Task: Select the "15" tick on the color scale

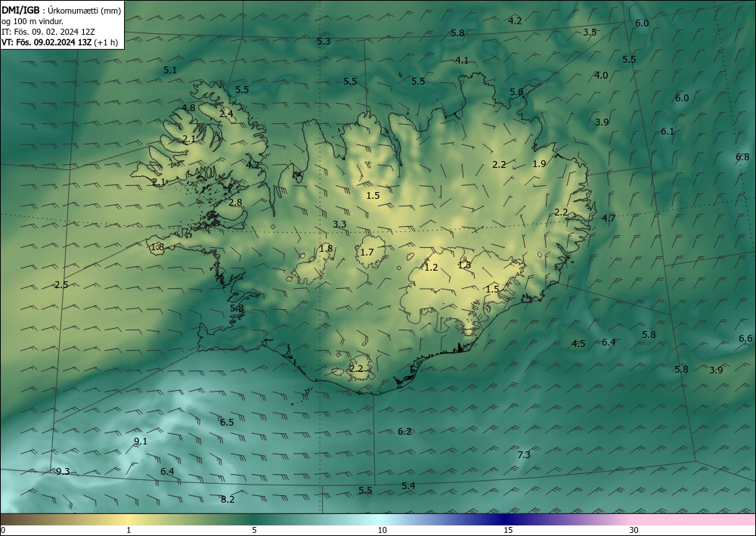Action: [508, 530]
